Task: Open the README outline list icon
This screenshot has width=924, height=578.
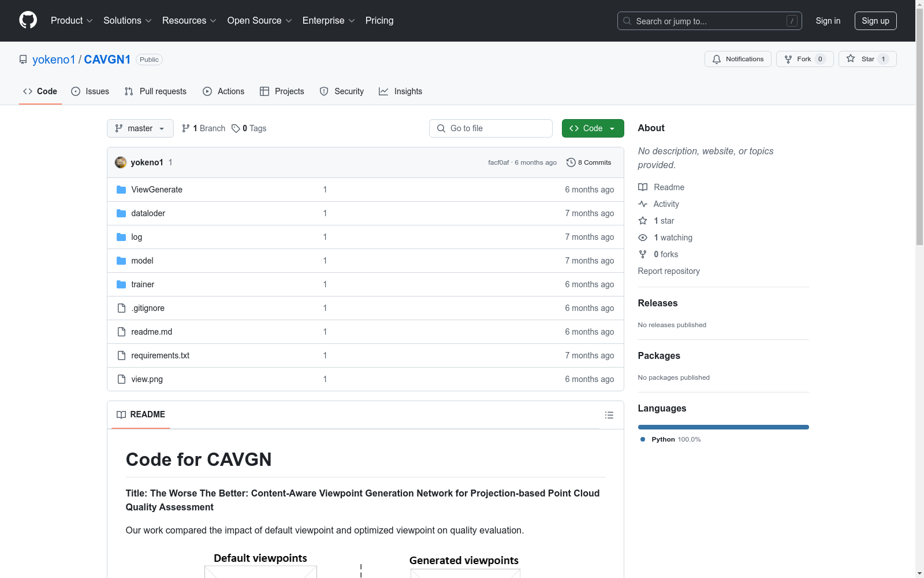Action: tap(609, 415)
